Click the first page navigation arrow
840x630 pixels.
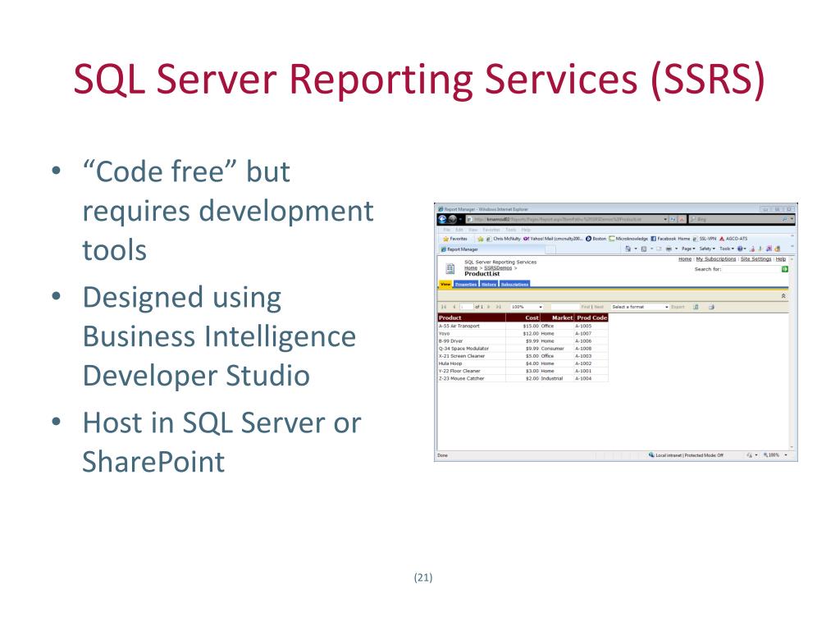(444, 307)
